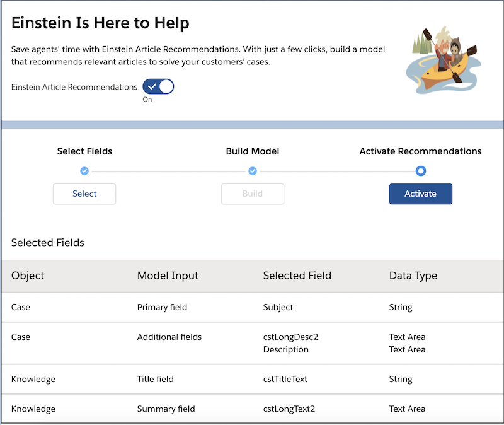Click the Select Fields completed step checkmark
This screenshot has width=504, height=425.
[84, 171]
